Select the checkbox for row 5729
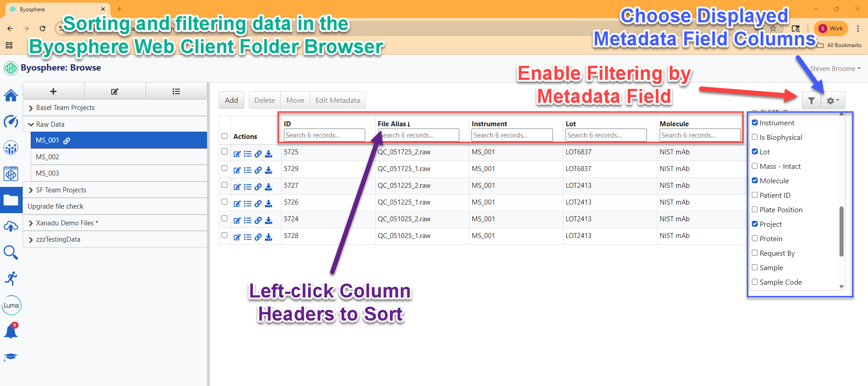The width and height of the screenshot is (868, 386). click(225, 168)
